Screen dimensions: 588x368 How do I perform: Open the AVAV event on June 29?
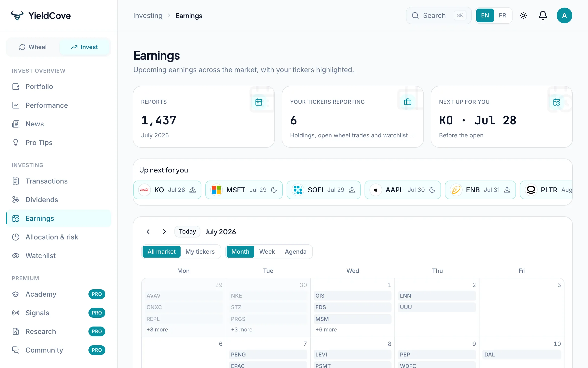pos(184,296)
